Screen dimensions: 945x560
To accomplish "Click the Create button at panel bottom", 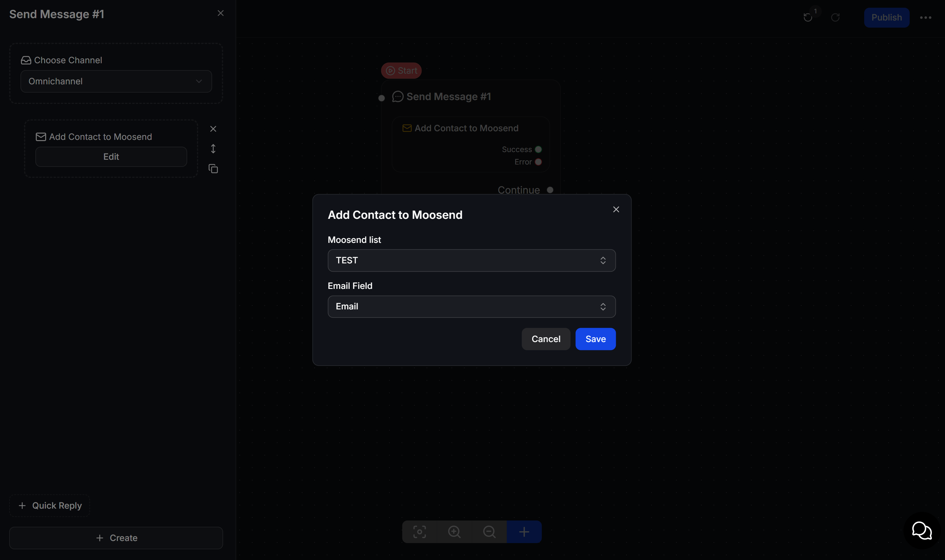I will (116, 538).
